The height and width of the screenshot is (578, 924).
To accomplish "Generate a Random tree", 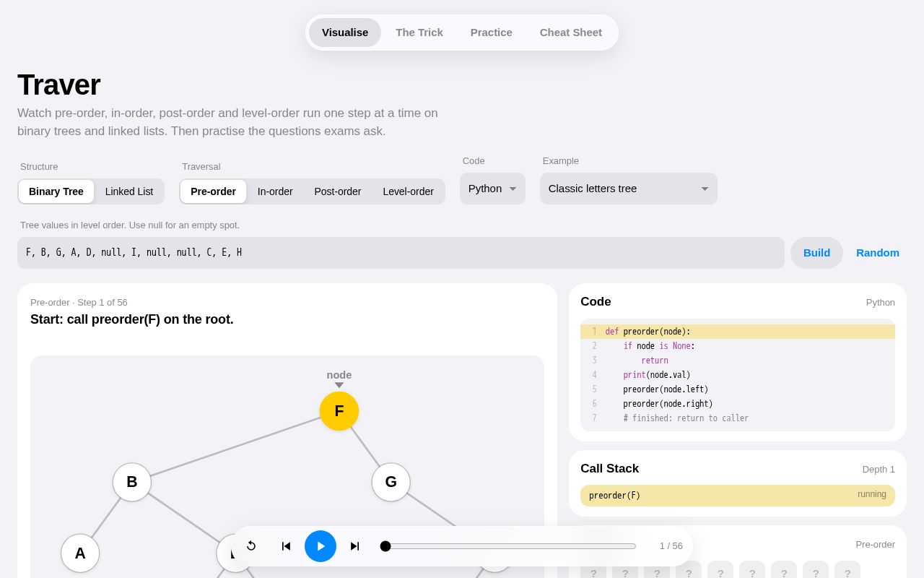I will (x=878, y=253).
